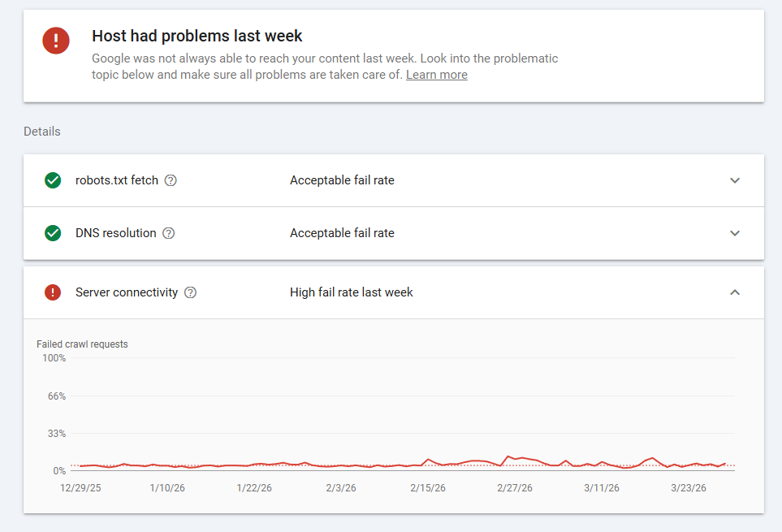Click the red error icon next to Server connectivity
This screenshot has height=532, width=782.
click(x=53, y=292)
